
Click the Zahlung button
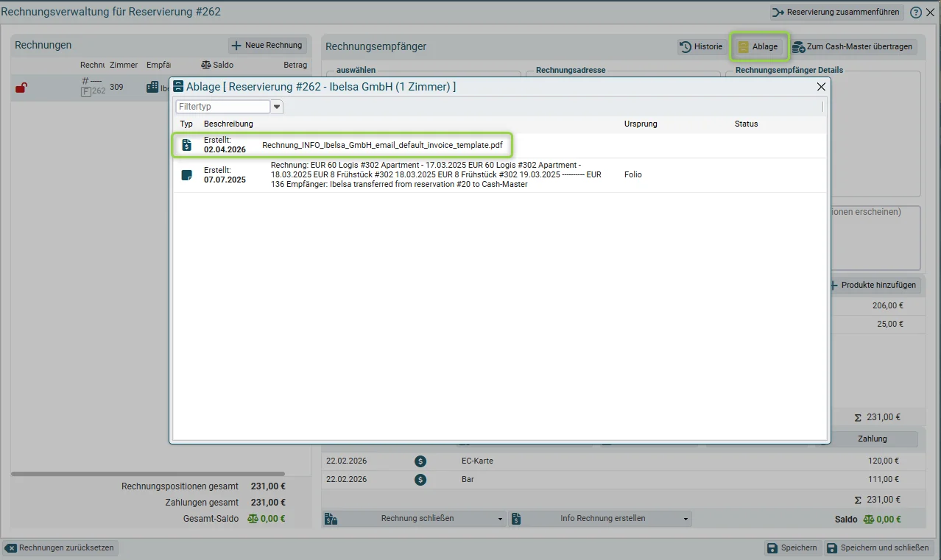click(x=873, y=439)
